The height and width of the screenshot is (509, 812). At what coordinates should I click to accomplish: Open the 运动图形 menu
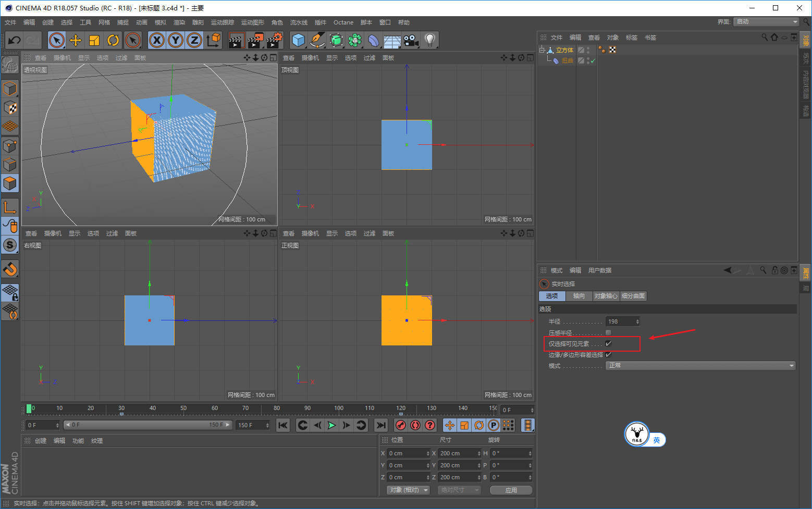[252, 22]
